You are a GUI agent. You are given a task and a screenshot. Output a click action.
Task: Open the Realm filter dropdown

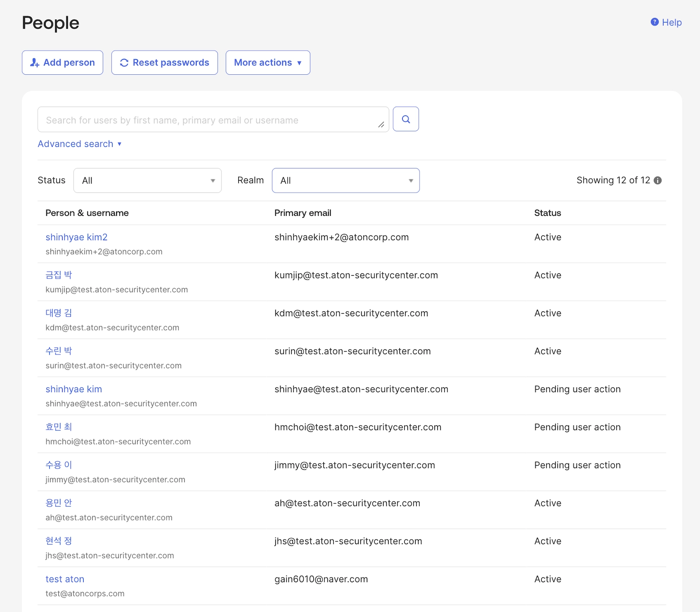[345, 181]
